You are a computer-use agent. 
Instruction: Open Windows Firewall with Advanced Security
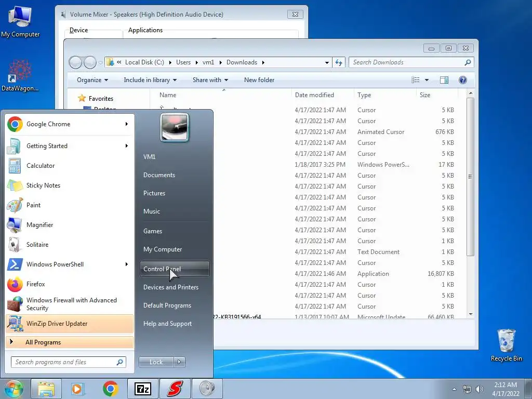coord(70,304)
